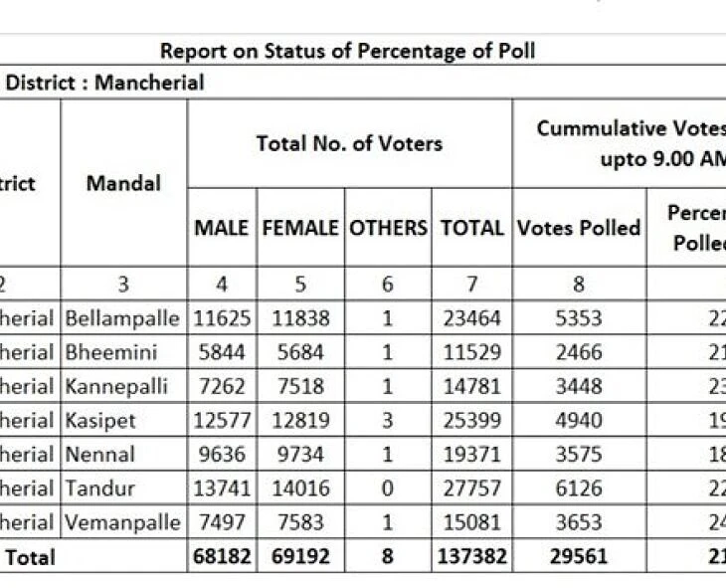Select the Nennal mandal cell
This screenshot has height=588, width=726.
[99, 455]
